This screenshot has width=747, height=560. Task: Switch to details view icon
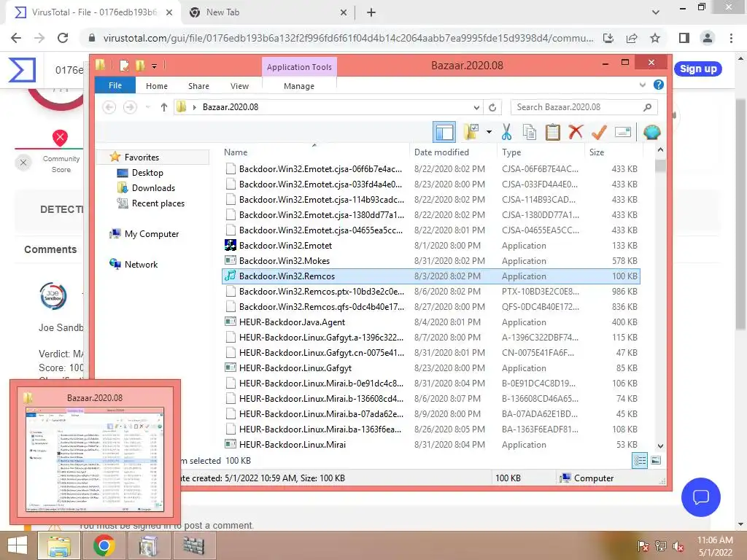639,460
